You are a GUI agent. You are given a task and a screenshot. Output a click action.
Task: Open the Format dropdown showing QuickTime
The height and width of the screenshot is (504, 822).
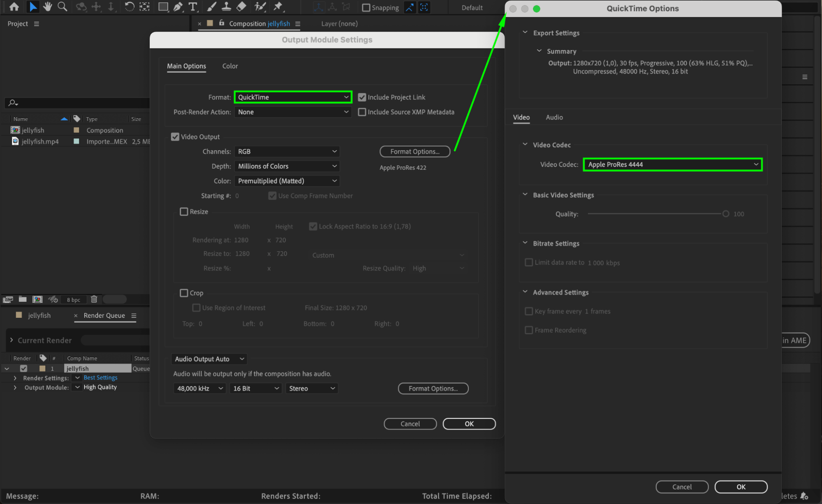point(293,97)
